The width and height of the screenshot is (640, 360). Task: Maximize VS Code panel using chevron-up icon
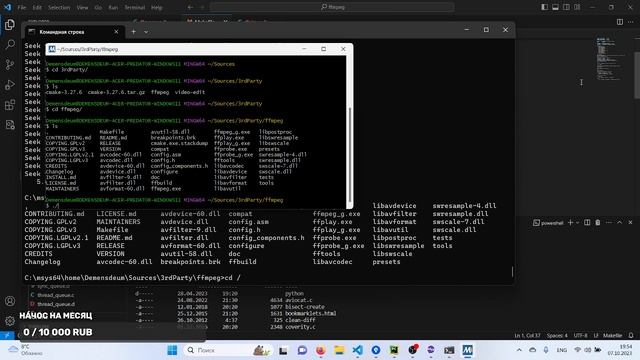click(620, 222)
